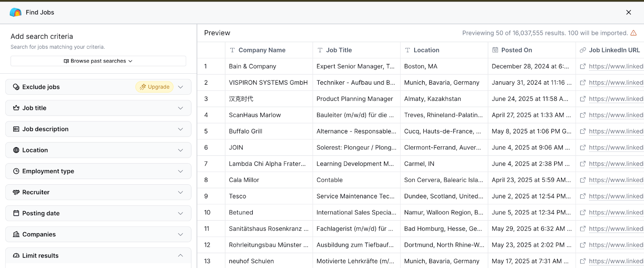Click the Dundee, Scotland location cell
644x268 pixels.
pos(444,196)
